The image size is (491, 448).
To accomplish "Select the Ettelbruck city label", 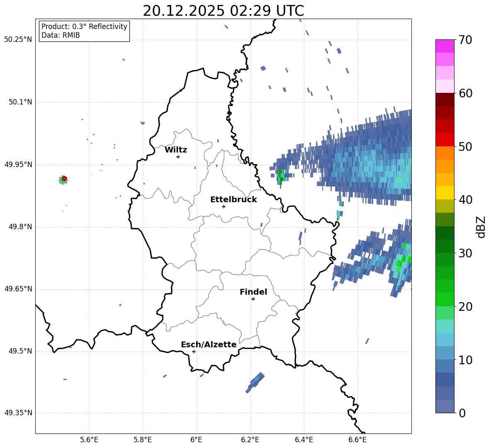I will coord(233,200).
